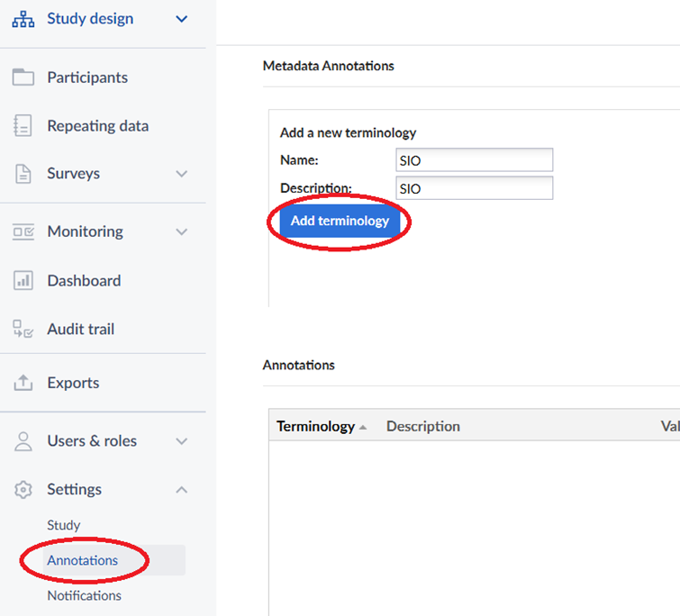The height and width of the screenshot is (616, 680).
Task: Click the Users & roles person icon
Action: [x=23, y=441]
